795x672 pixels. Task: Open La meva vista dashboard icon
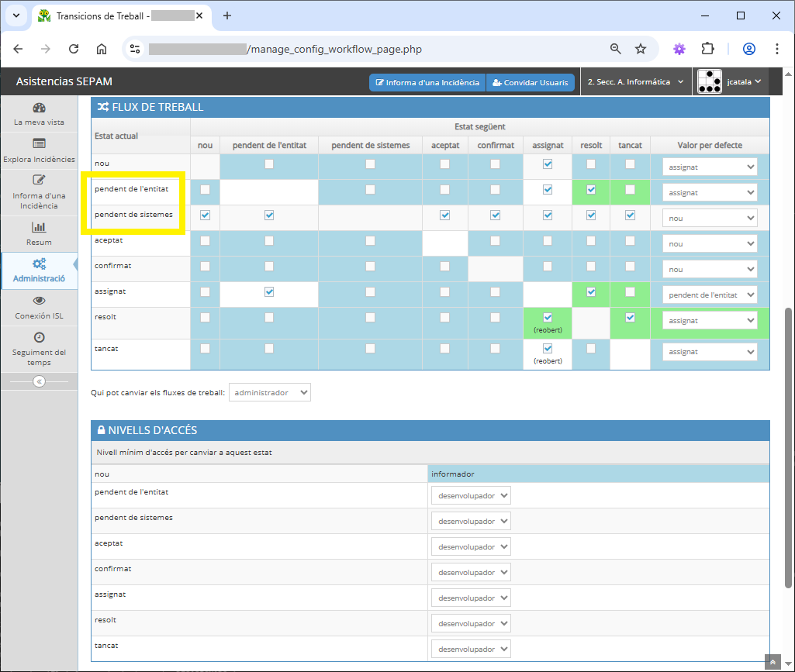[x=40, y=108]
